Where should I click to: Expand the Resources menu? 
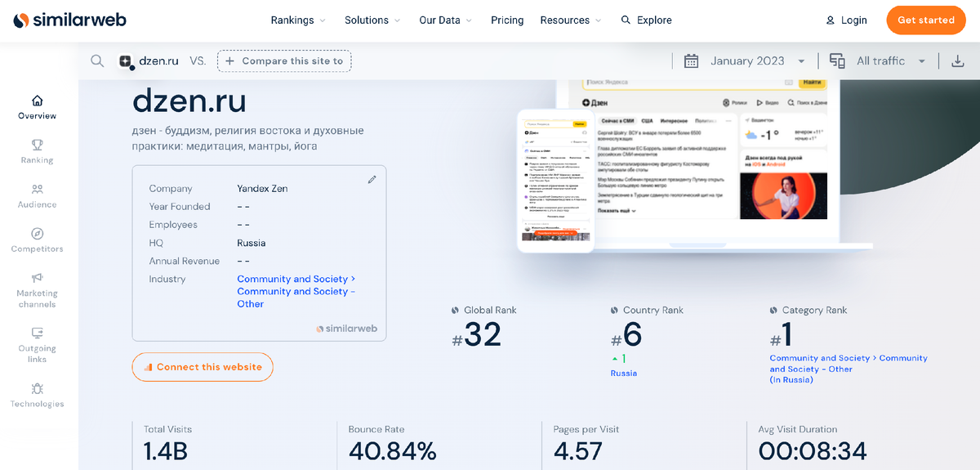pos(571,20)
